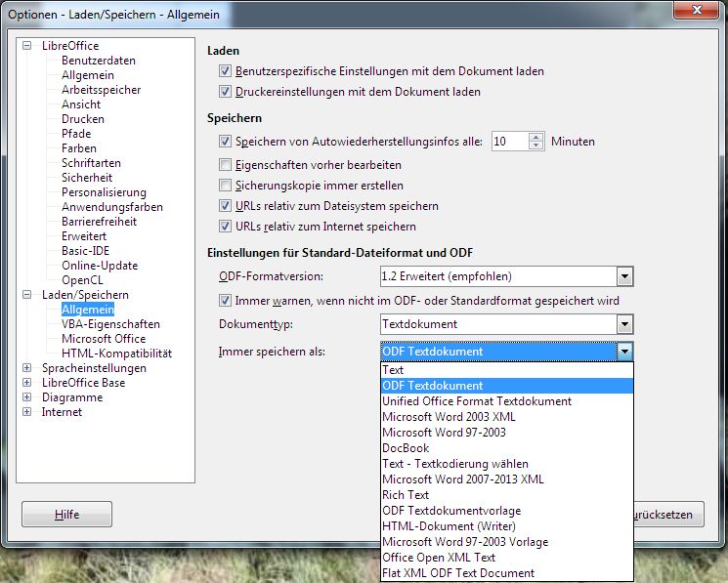This screenshot has height=583, width=728.
Task: Expand the Diagramme tree node
Action: point(27,397)
